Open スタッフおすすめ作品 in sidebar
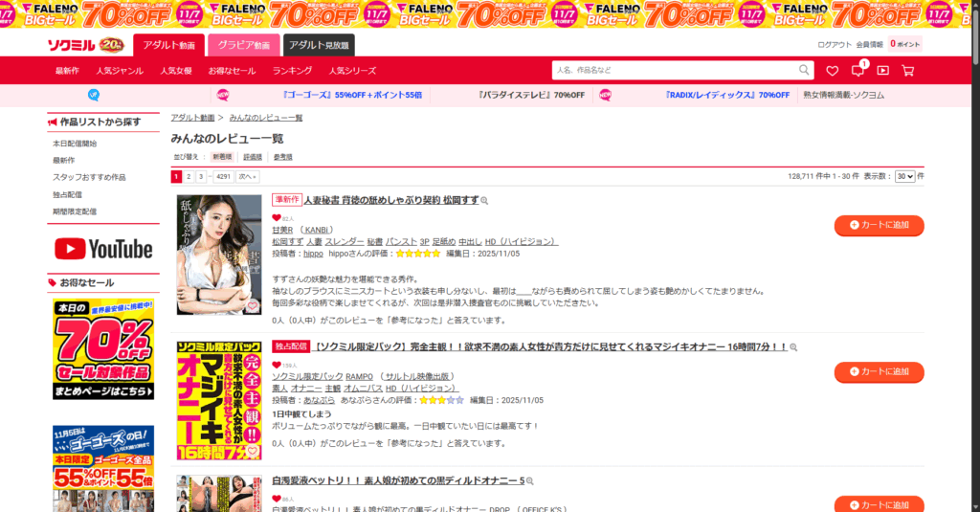Viewport: 980px width, 512px height. [89, 178]
